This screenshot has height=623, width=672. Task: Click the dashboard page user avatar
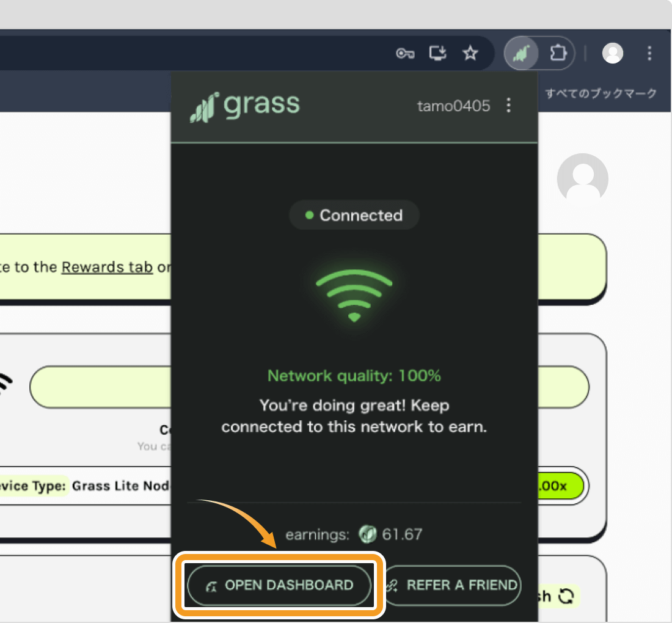(582, 177)
